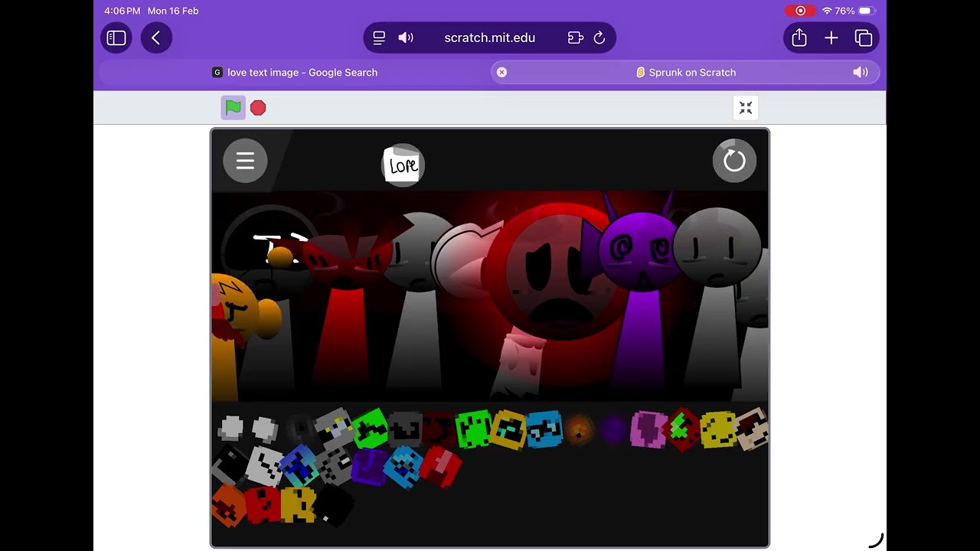The image size is (980, 551).
Task: Pick the red icon in the bottom row
Action: point(262,505)
